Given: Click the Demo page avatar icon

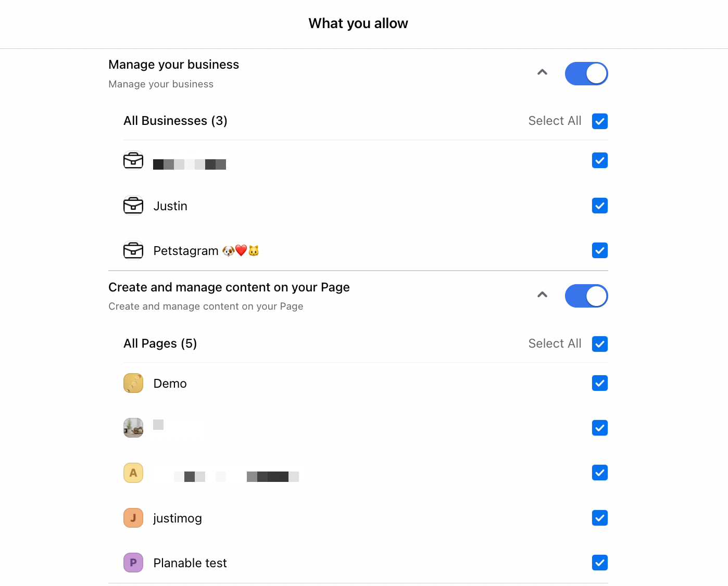Looking at the screenshot, I should click(133, 383).
